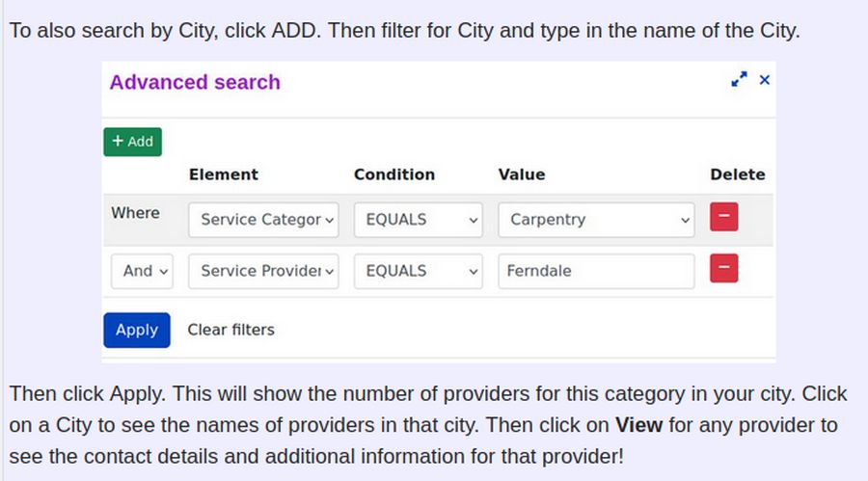Click the Ferndale value text field
Viewport: 868px width, 481px height.
[596, 271]
